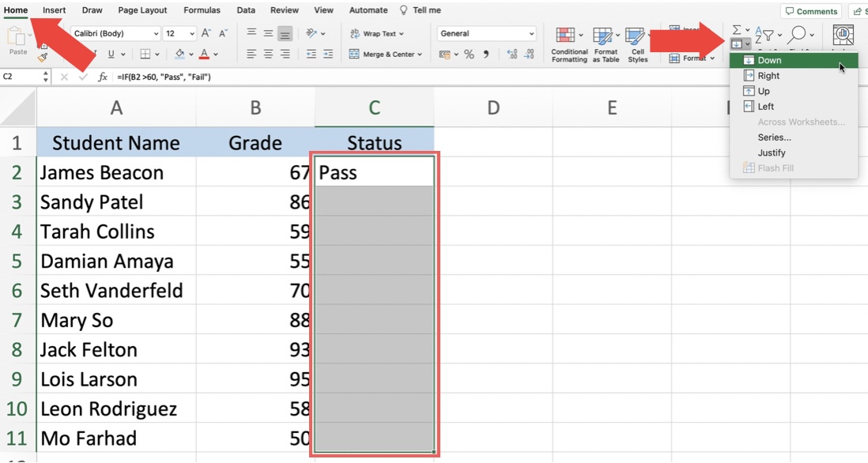Increase decimal places

coord(512,55)
